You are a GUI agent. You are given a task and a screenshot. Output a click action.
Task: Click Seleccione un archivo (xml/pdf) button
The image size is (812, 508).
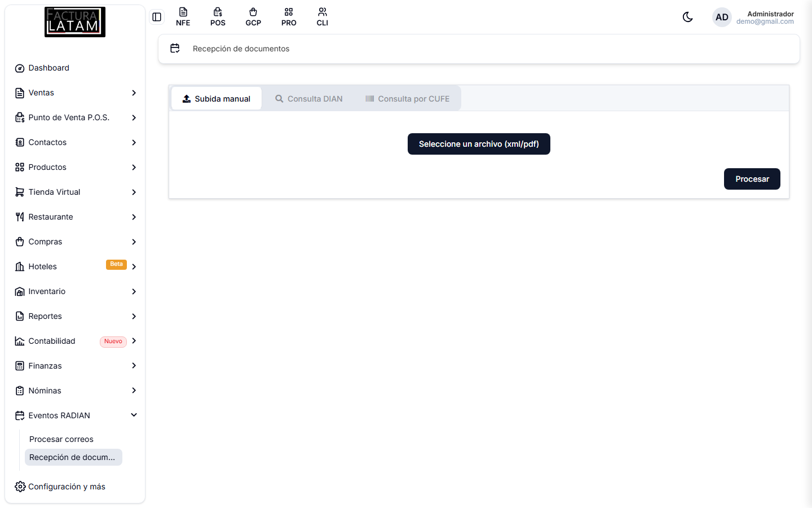pyautogui.click(x=479, y=144)
